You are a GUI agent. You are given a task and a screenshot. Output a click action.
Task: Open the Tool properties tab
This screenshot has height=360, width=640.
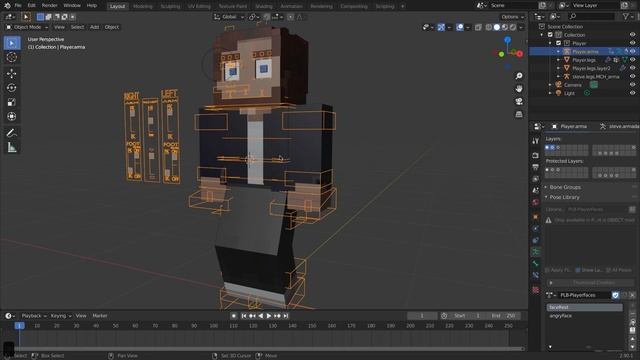point(536,141)
